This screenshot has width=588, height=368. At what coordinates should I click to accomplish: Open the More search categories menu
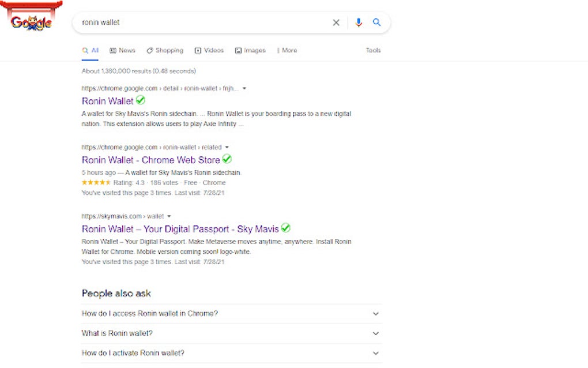tap(287, 51)
